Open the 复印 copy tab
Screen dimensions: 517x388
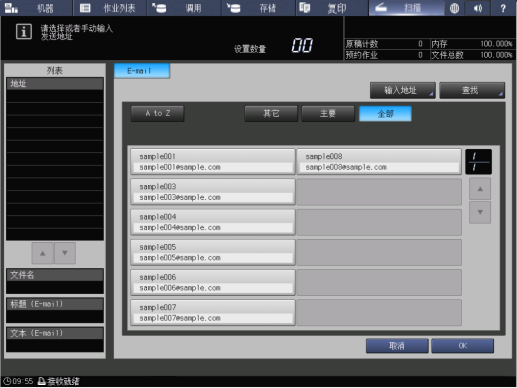[332, 8]
